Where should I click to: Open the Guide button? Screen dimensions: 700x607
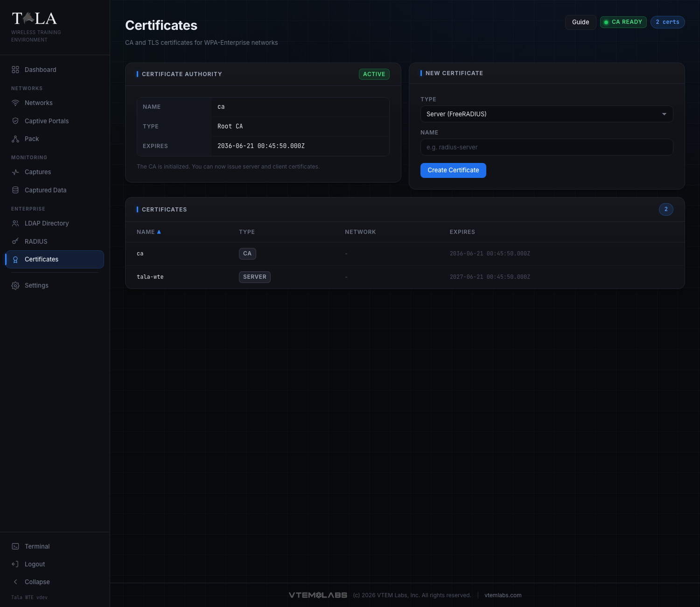[581, 22]
